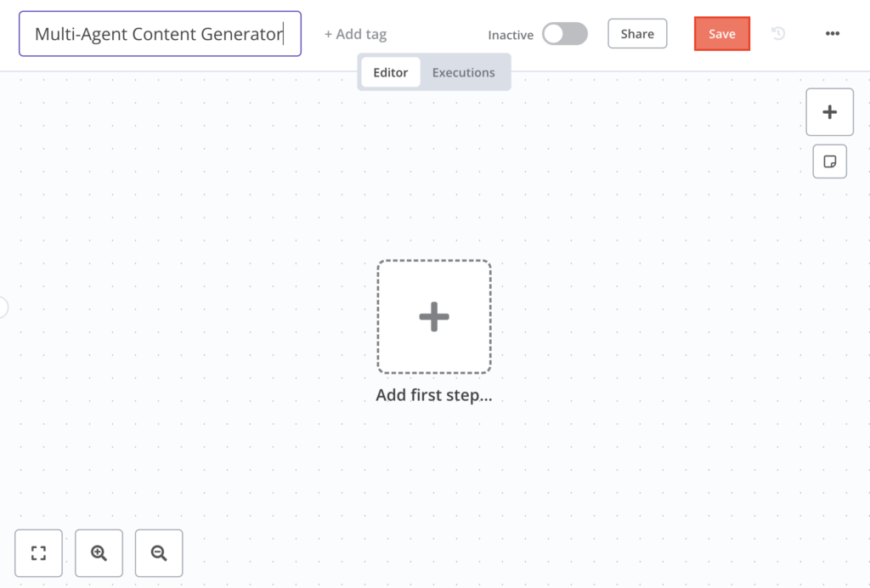
Task: Open the Share dialog
Action: [637, 33]
